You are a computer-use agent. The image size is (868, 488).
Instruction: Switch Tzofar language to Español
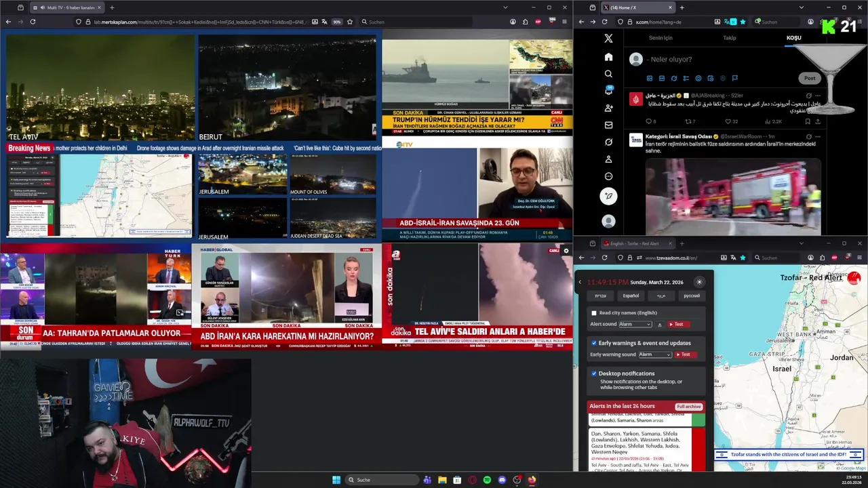click(x=631, y=296)
